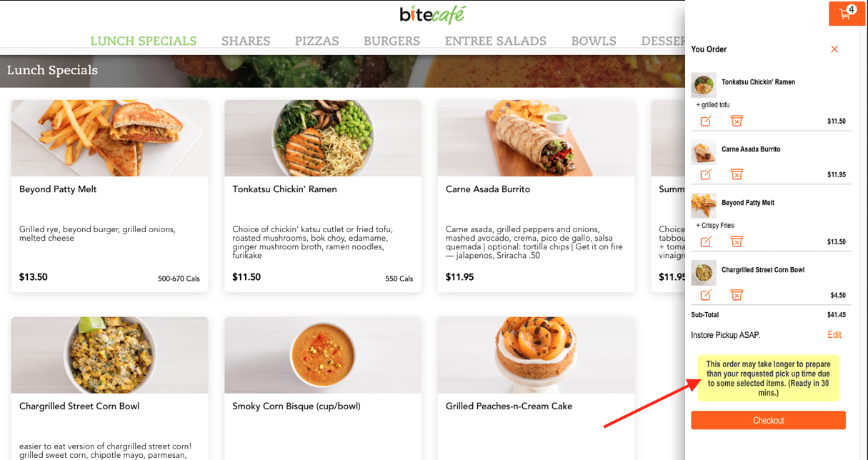Close the You Order panel
The width and height of the screenshot is (868, 460).
pos(834,49)
